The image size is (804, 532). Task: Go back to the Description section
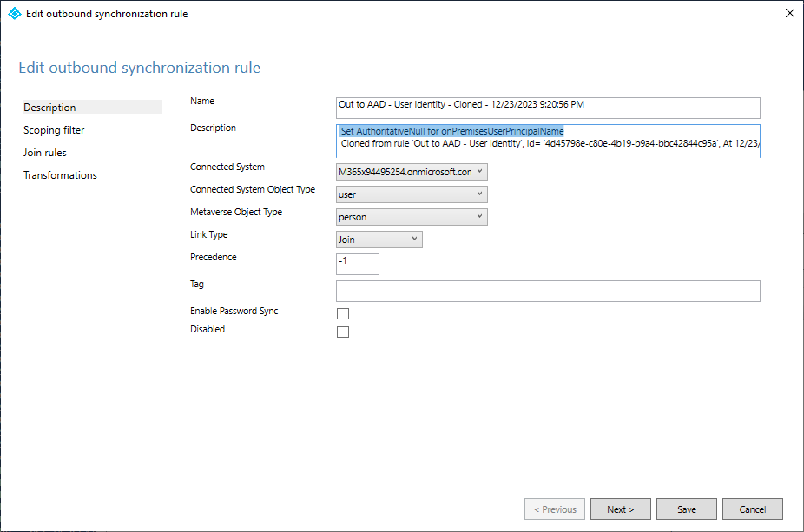(49, 107)
